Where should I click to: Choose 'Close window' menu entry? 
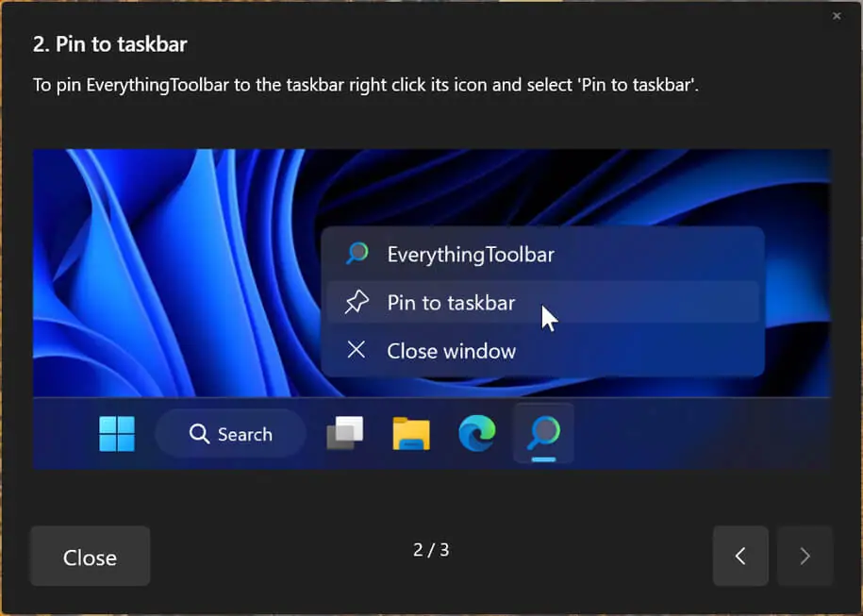(542, 351)
